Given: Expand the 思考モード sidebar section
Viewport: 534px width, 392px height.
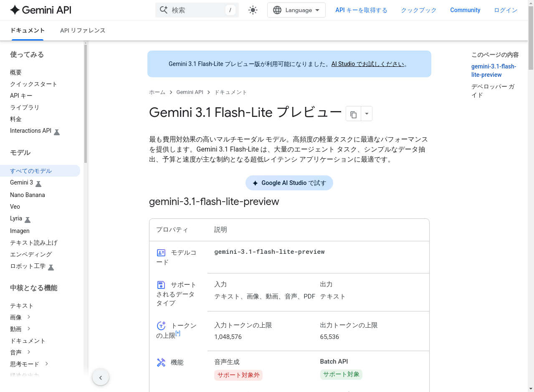Looking at the screenshot, I should point(46,364).
